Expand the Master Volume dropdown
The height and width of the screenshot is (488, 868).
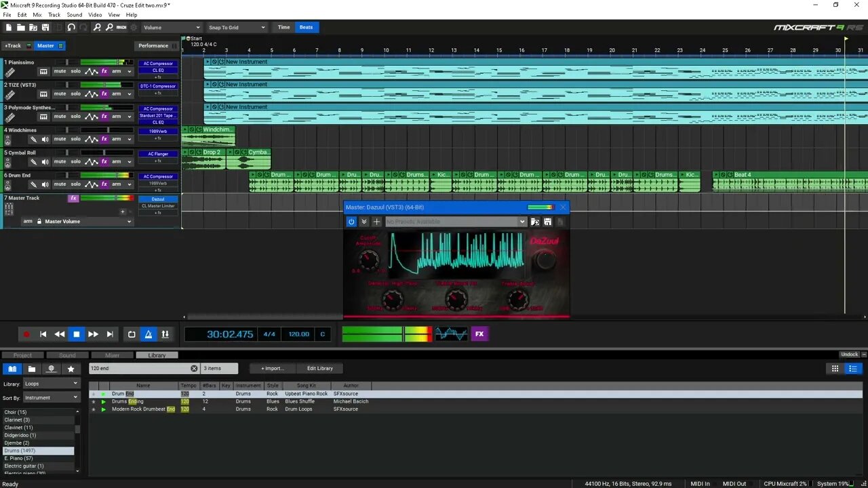(x=129, y=222)
